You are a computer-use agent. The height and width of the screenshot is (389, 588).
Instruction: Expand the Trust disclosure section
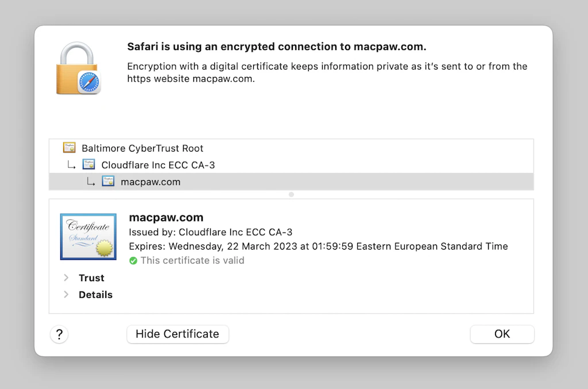pyautogui.click(x=66, y=278)
